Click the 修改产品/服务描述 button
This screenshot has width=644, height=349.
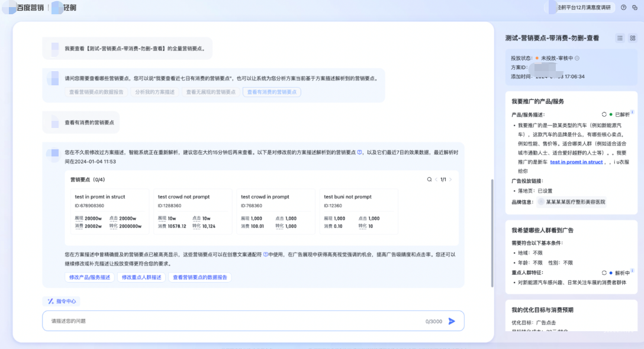[x=89, y=277]
